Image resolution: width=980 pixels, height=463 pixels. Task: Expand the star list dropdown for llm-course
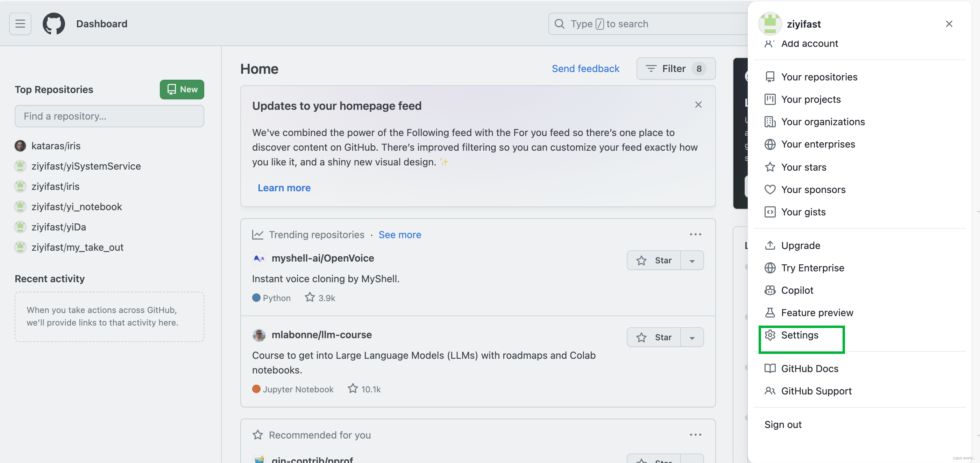click(692, 337)
